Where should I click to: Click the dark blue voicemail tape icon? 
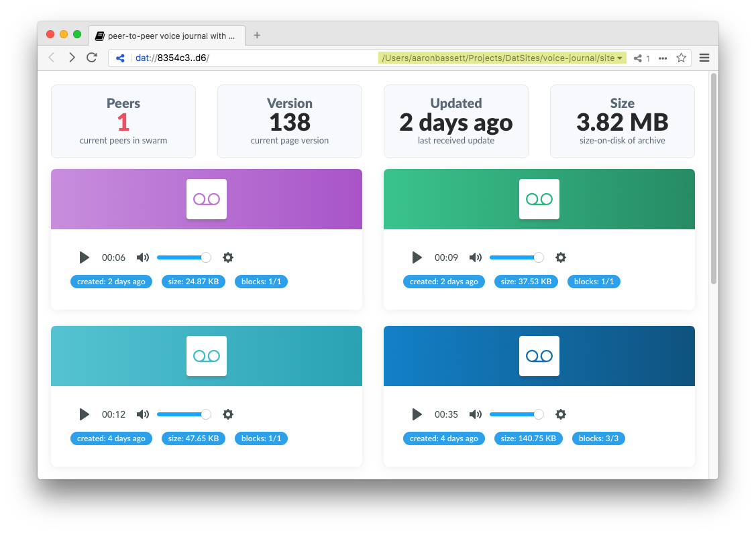pos(539,355)
